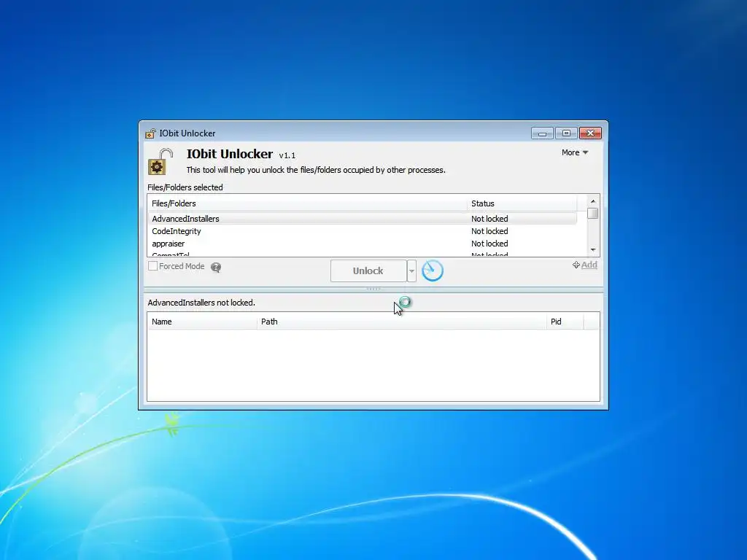The height and width of the screenshot is (560, 747).
Task: Select the AdvancedInstallers row
Action: pos(362,219)
